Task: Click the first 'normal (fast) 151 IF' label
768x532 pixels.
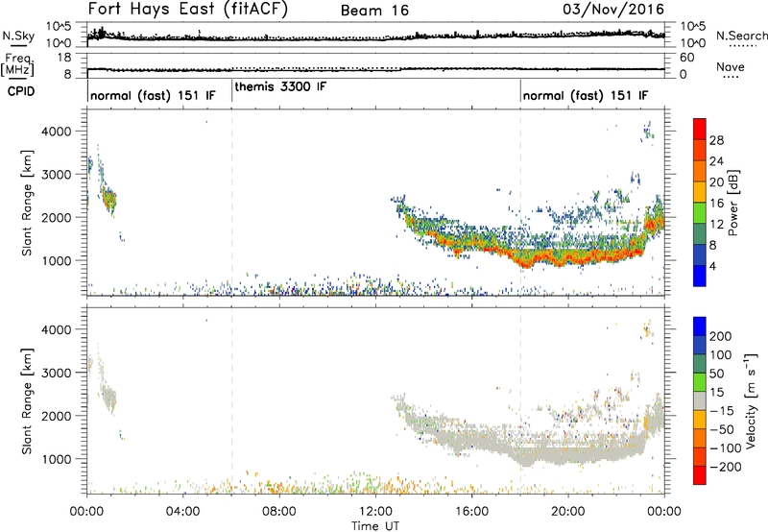Action: point(153,95)
